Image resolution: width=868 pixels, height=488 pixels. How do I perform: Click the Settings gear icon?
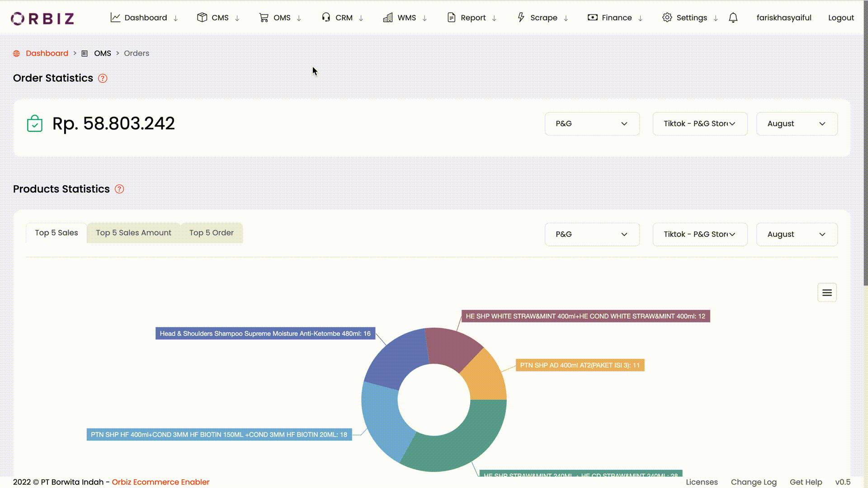(667, 18)
